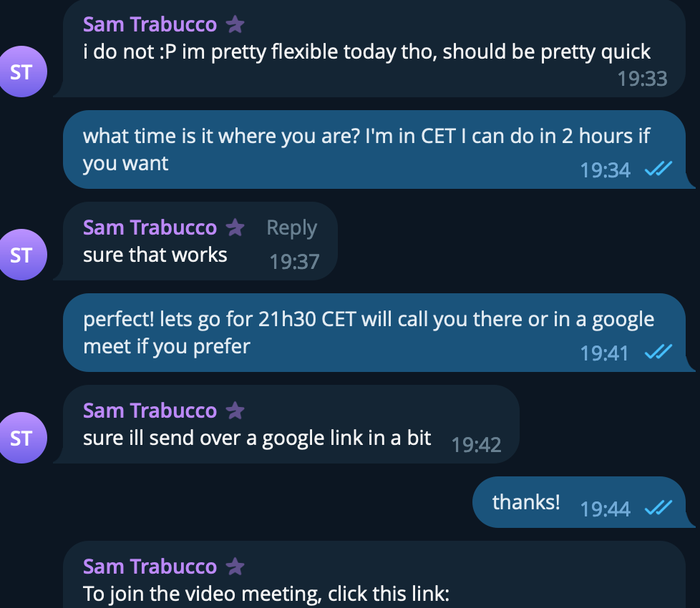Open the ST avatar beside the 19:33 message
This screenshot has width=700, height=608.
[21, 71]
